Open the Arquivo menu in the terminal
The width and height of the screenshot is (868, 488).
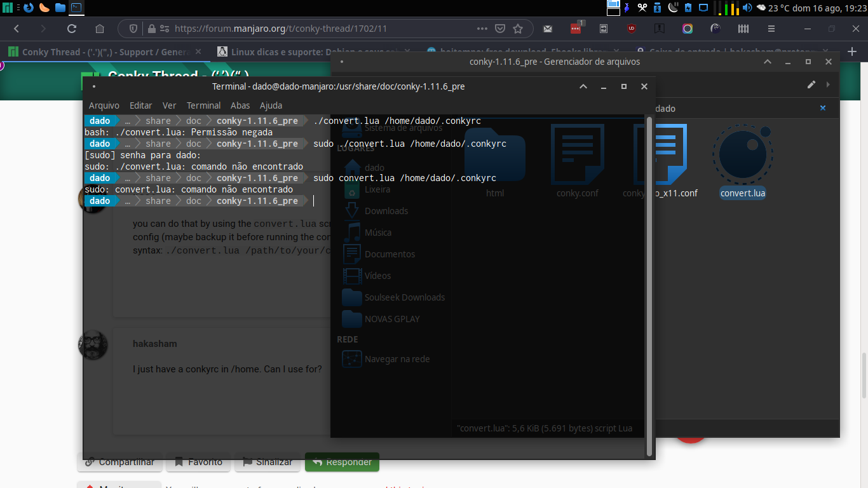click(x=104, y=105)
